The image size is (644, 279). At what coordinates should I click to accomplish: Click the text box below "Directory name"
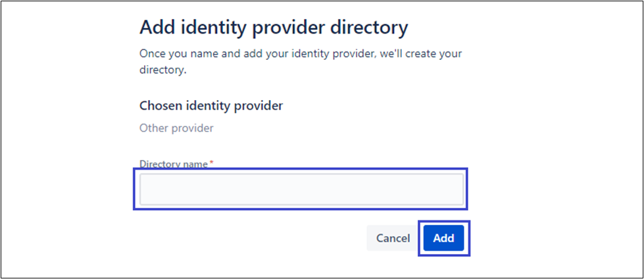click(x=301, y=190)
